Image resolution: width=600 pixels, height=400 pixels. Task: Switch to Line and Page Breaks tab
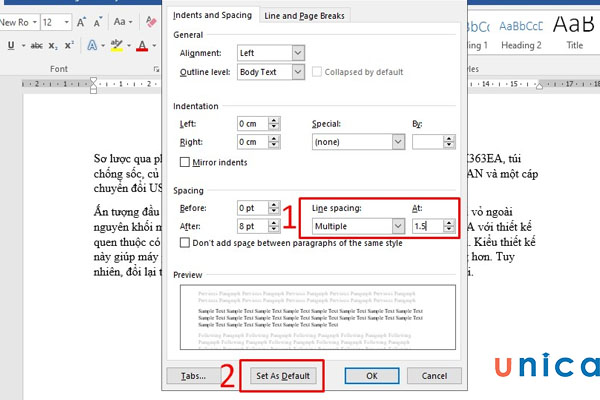304,16
